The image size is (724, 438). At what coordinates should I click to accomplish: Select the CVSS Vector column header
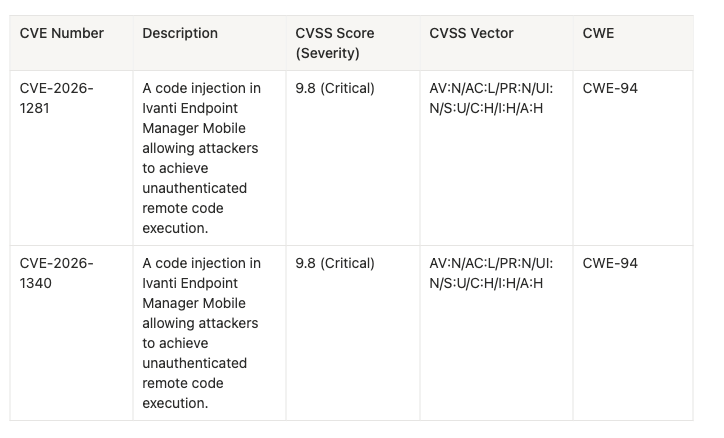click(471, 33)
